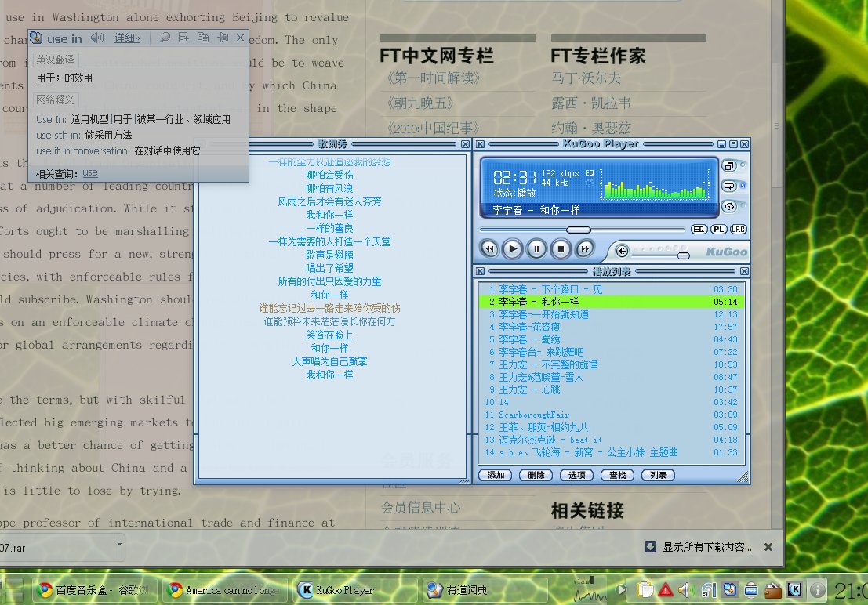868x605 pixels.
Task: Open columnist 马丁·沃尔夫 link
Action: pos(587,78)
